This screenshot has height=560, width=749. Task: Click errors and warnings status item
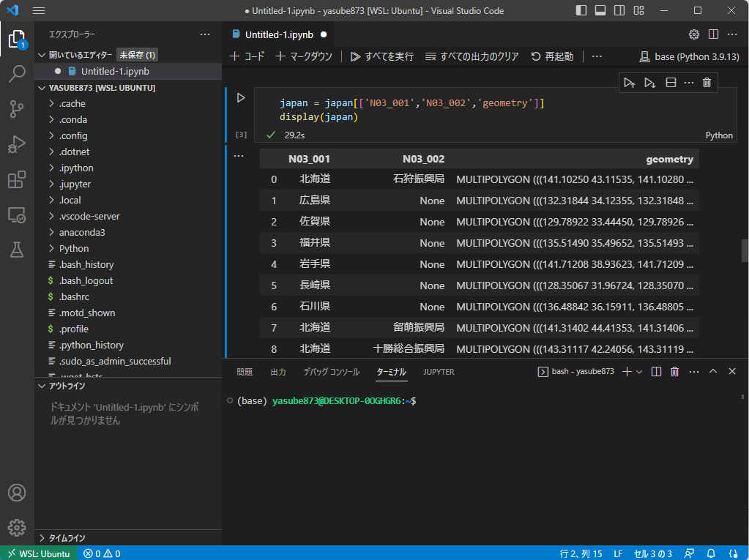click(x=102, y=553)
